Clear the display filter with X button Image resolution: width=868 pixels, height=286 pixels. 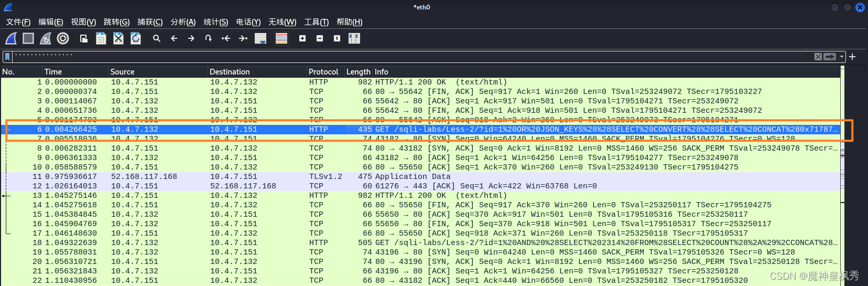click(818, 57)
